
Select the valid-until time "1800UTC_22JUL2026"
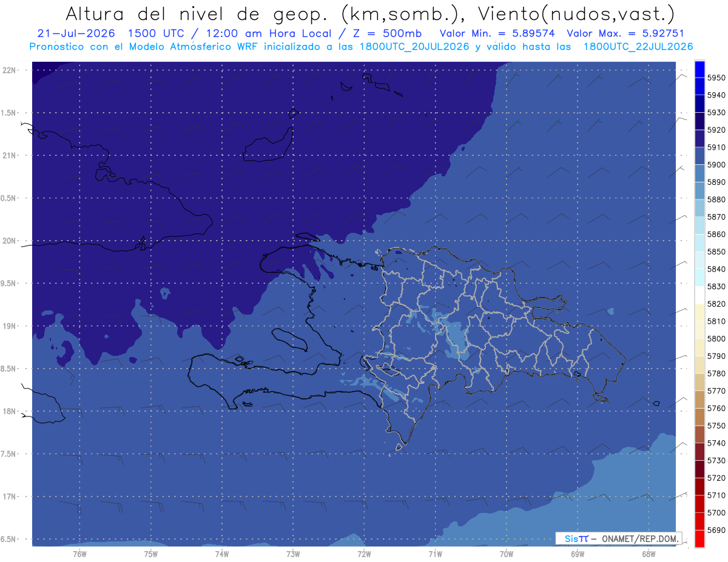coord(638,47)
